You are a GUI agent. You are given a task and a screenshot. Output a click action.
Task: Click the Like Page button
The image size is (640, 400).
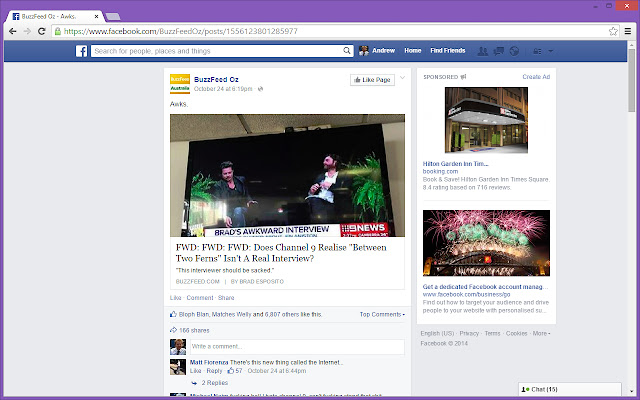point(372,80)
